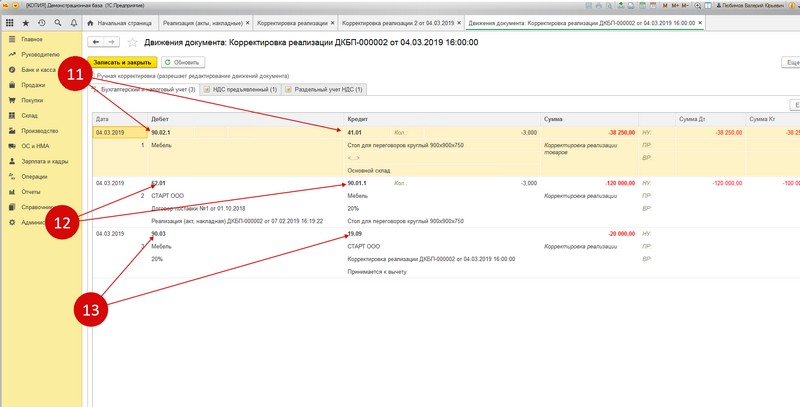The width and height of the screenshot is (800, 407).
Task: Open the Операции section
Action: click(x=34, y=177)
